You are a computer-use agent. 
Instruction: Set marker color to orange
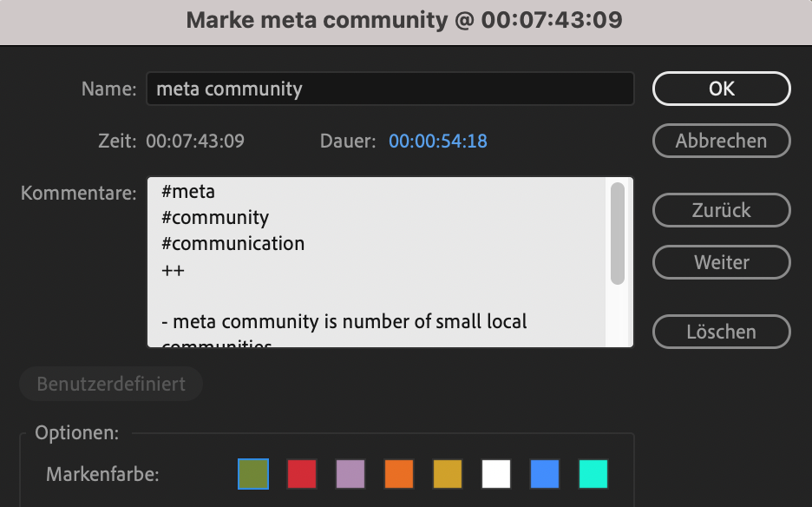(399, 474)
